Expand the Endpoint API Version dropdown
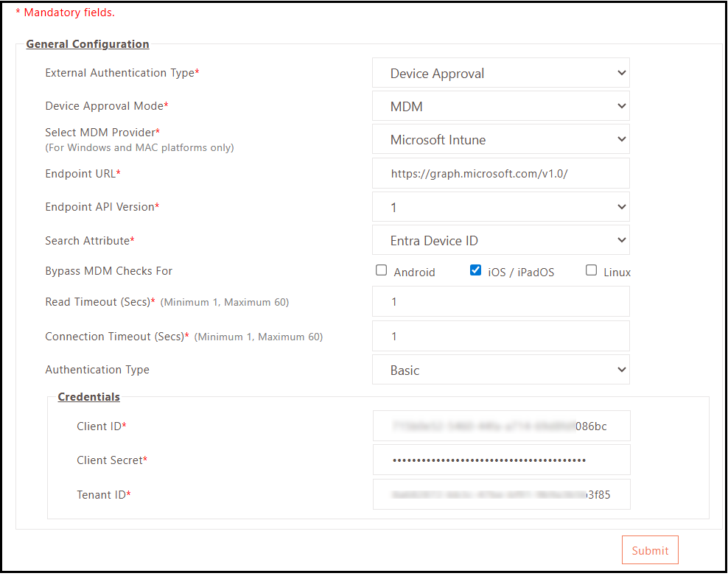This screenshot has height=576, width=728. click(x=500, y=207)
